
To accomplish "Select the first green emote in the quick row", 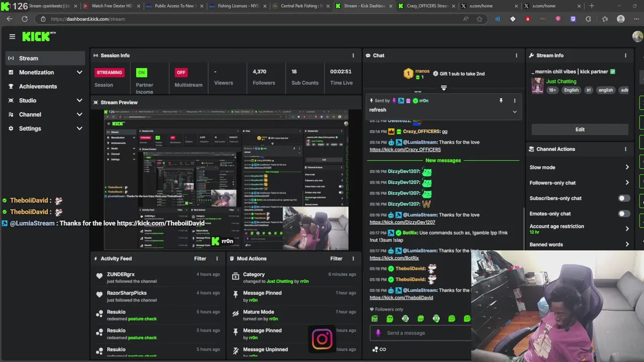I will point(374,318).
